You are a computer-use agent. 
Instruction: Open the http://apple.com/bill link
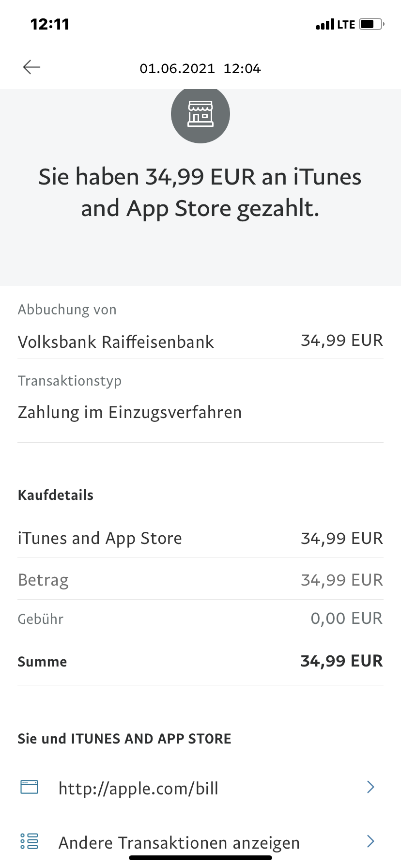tap(139, 789)
